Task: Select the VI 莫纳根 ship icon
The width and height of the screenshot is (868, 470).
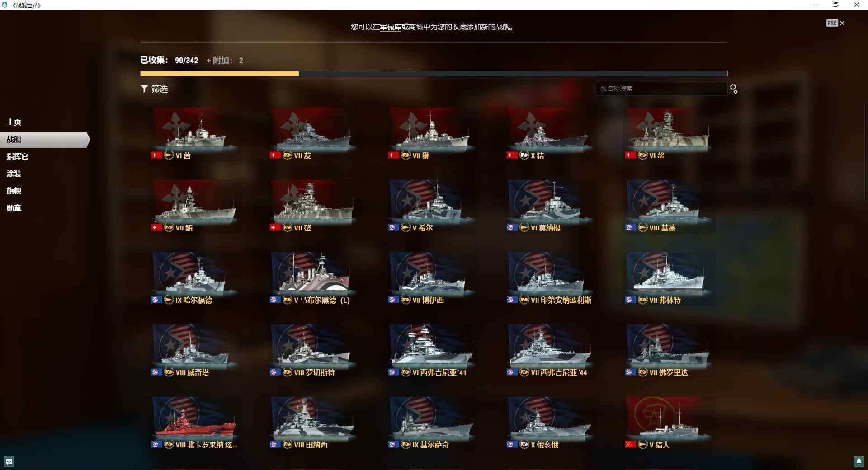Action: tap(551, 206)
